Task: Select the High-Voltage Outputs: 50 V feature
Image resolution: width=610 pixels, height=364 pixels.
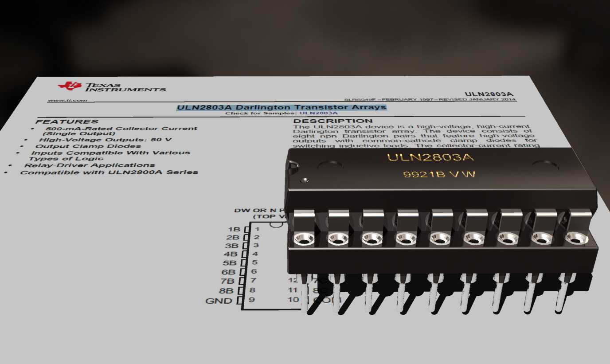Action: (106, 140)
